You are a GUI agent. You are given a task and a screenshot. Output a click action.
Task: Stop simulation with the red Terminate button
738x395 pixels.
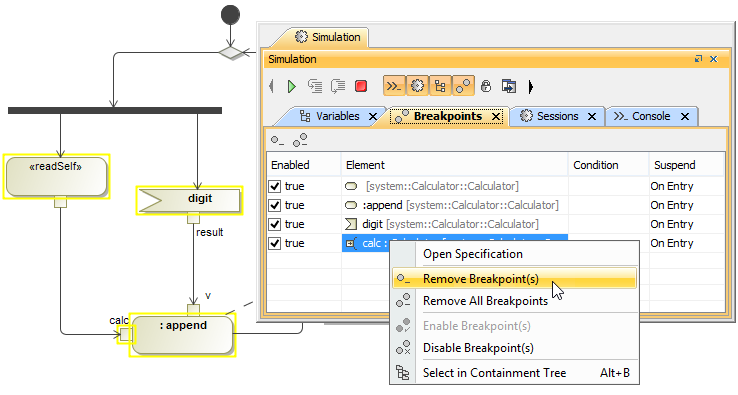pyautogui.click(x=361, y=86)
